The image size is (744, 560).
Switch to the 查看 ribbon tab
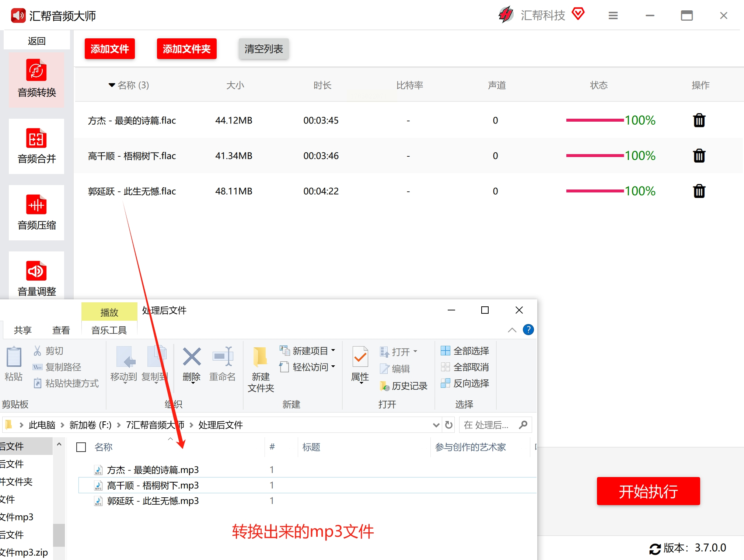61,330
